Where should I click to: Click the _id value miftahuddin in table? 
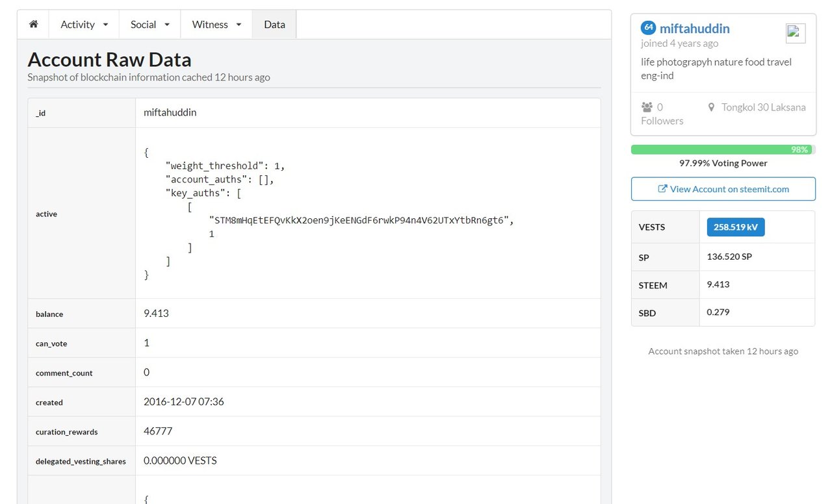[x=170, y=112]
